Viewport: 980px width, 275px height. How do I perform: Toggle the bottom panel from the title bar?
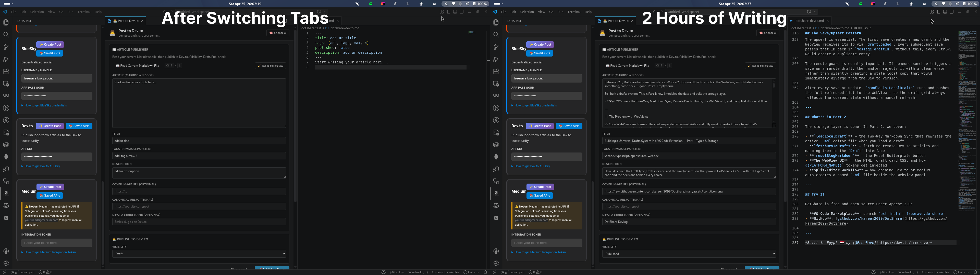pos(455,11)
